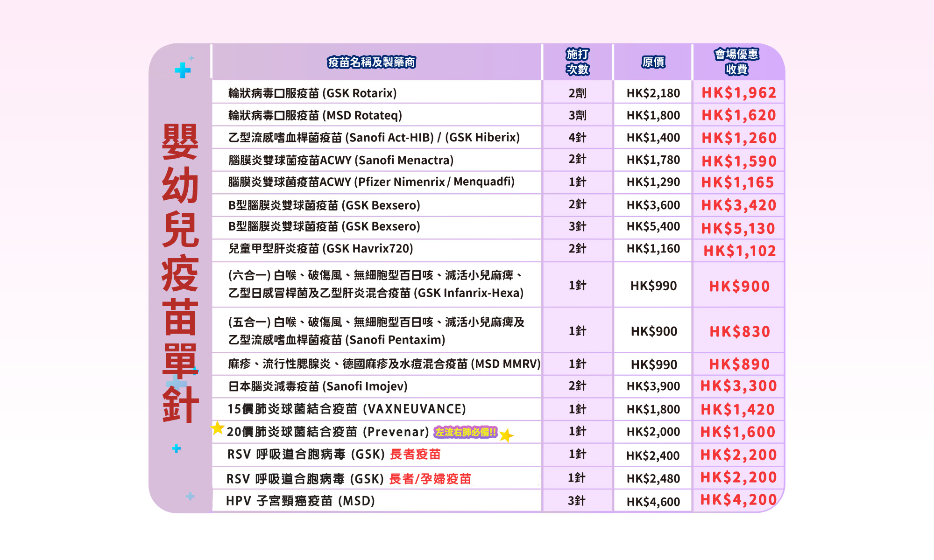Click the 施打次數 column header
The width and height of the screenshot is (934, 560).
pyautogui.click(x=578, y=62)
